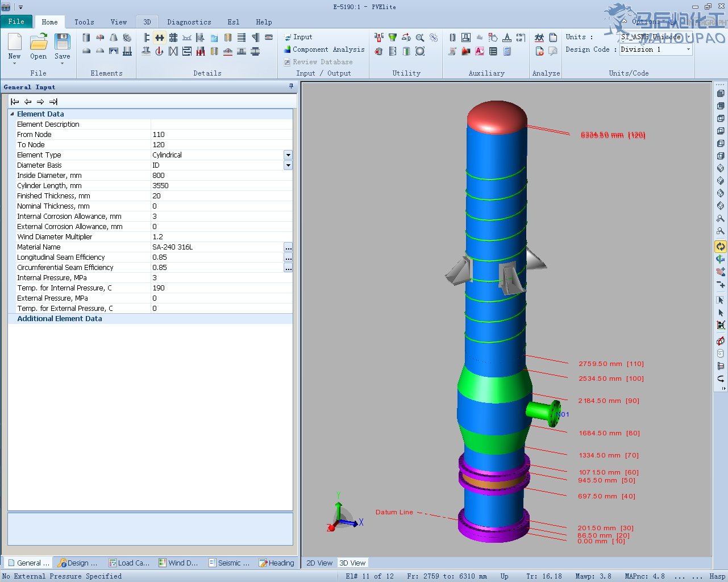
Task: Open the Element Type dropdown arrow
Action: [x=288, y=155]
